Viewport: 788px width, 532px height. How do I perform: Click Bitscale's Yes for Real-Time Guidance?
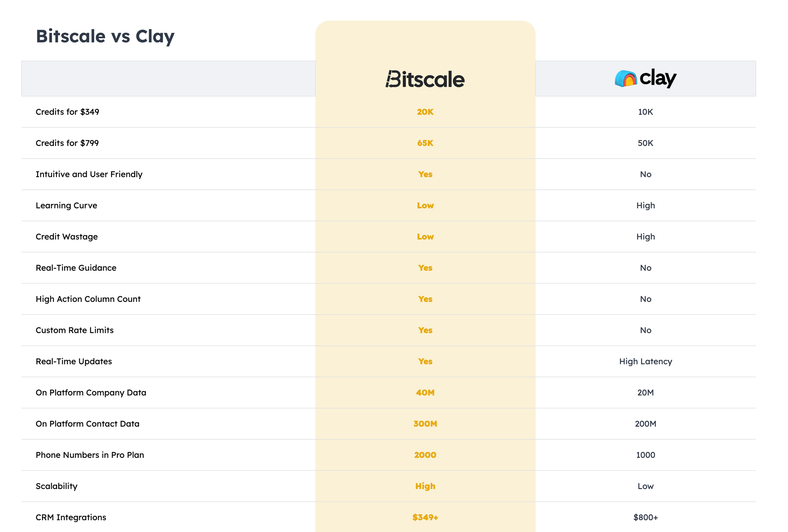point(425,268)
